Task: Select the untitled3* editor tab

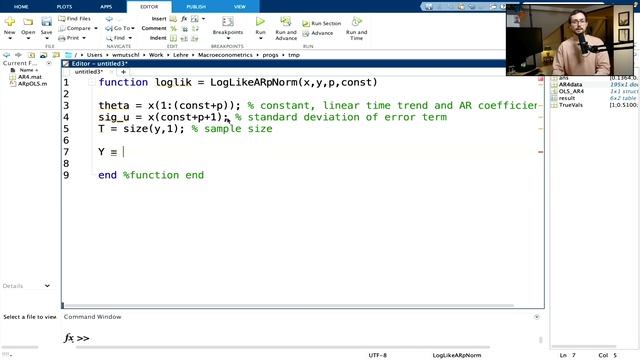Action: [x=89, y=71]
